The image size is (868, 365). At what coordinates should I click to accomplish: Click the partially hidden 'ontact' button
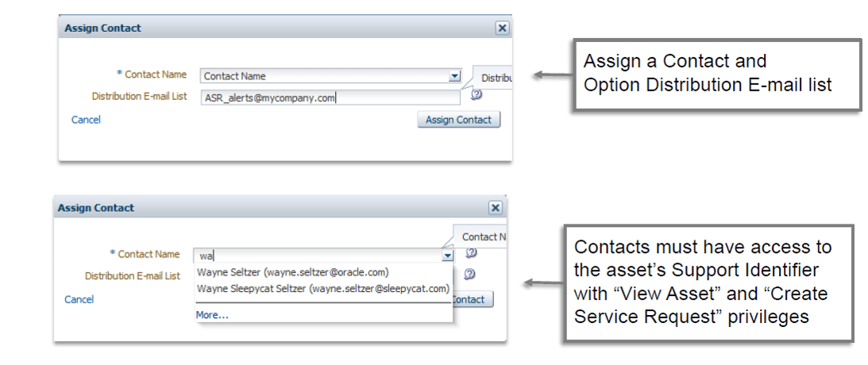tap(473, 299)
